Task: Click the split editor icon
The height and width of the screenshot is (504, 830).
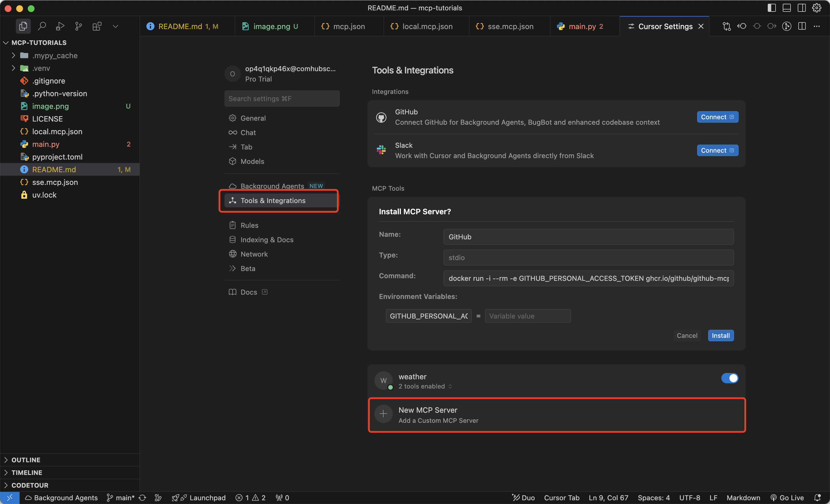Action: click(802, 26)
